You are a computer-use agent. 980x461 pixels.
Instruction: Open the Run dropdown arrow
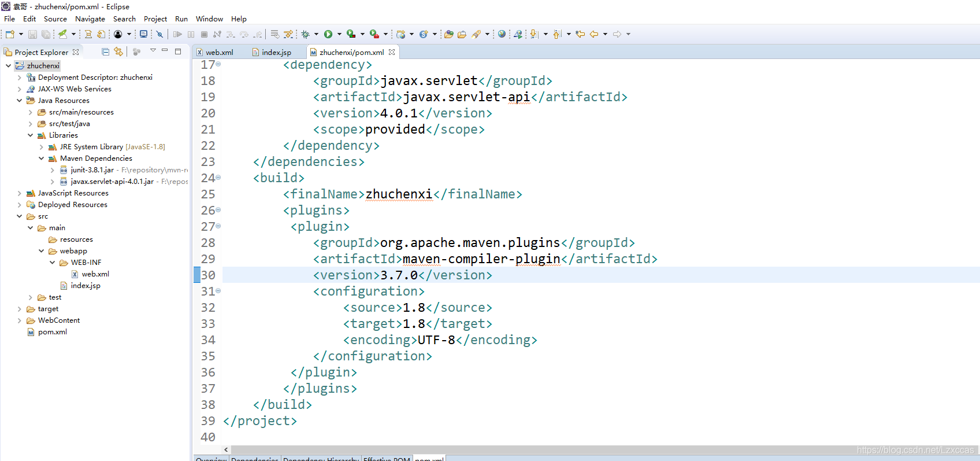(339, 34)
